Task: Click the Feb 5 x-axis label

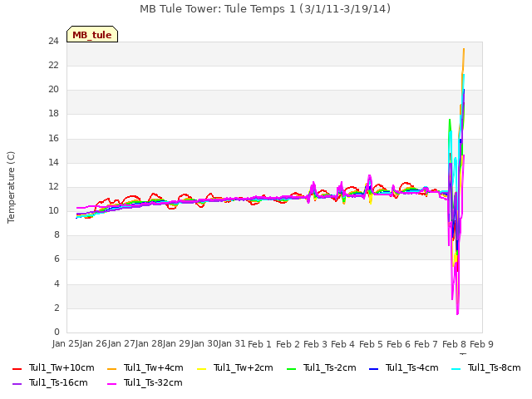Action: point(371,344)
